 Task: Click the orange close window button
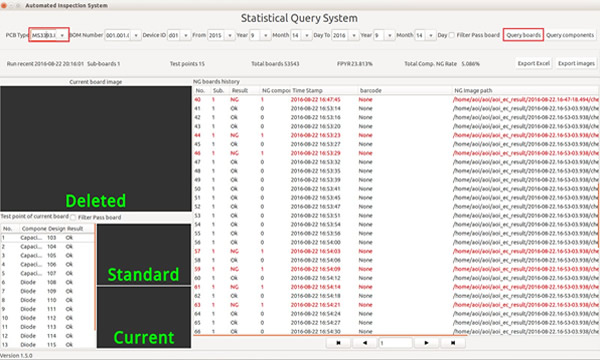click(x=3, y=5)
